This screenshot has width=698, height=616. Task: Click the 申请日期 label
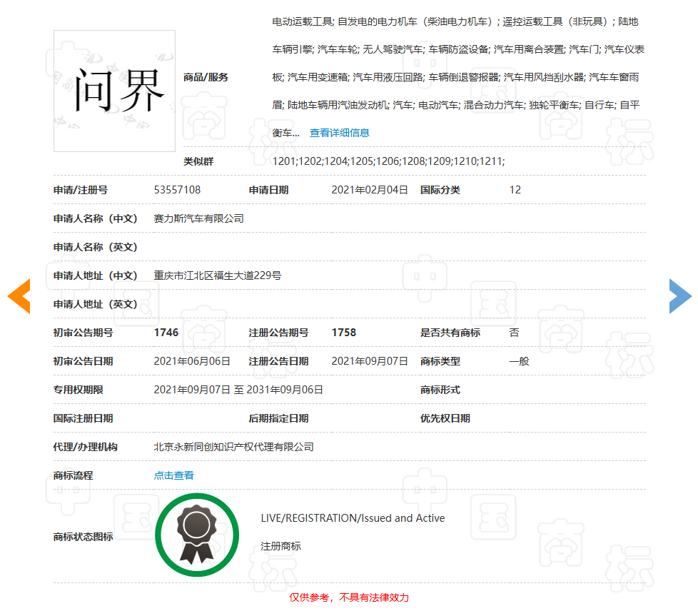[x=268, y=190]
